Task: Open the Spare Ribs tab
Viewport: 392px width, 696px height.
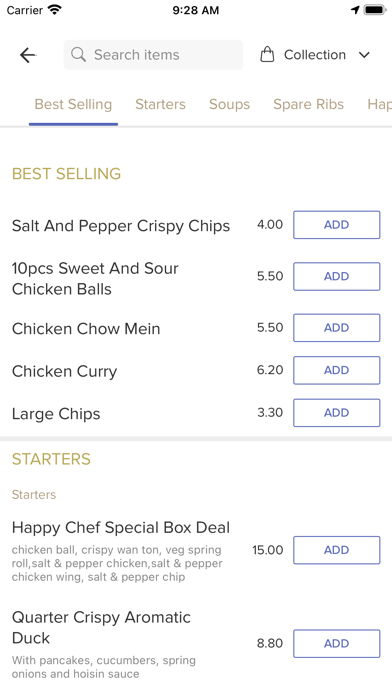Action: (309, 104)
